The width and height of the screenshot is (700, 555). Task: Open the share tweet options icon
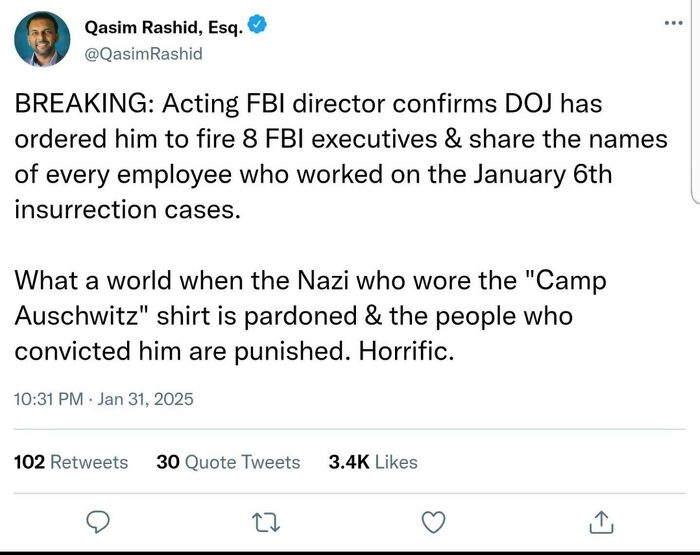599,520
